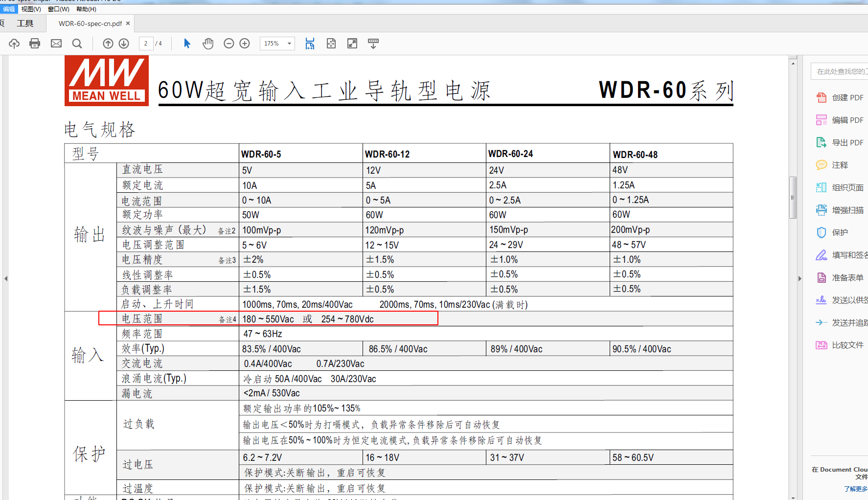Click the page number field
Image resolution: width=868 pixels, height=500 pixels.
click(x=146, y=44)
